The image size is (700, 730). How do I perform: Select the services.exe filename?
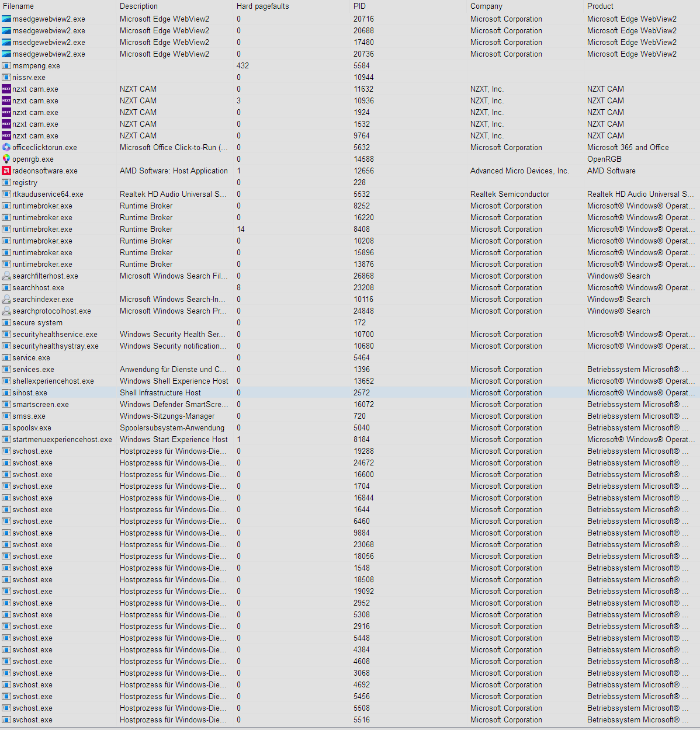pyautogui.click(x=33, y=369)
